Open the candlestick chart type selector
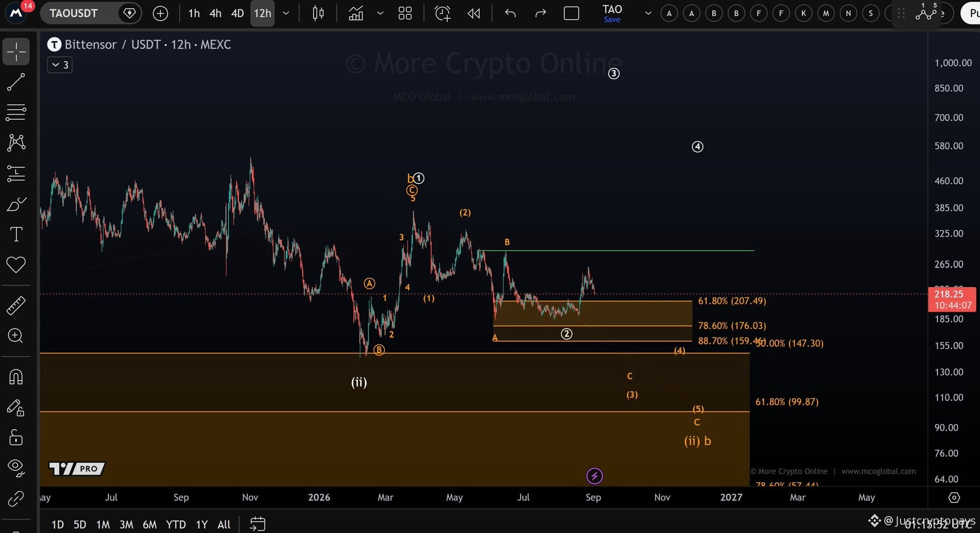 pyautogui.click(x=318, y=13)
